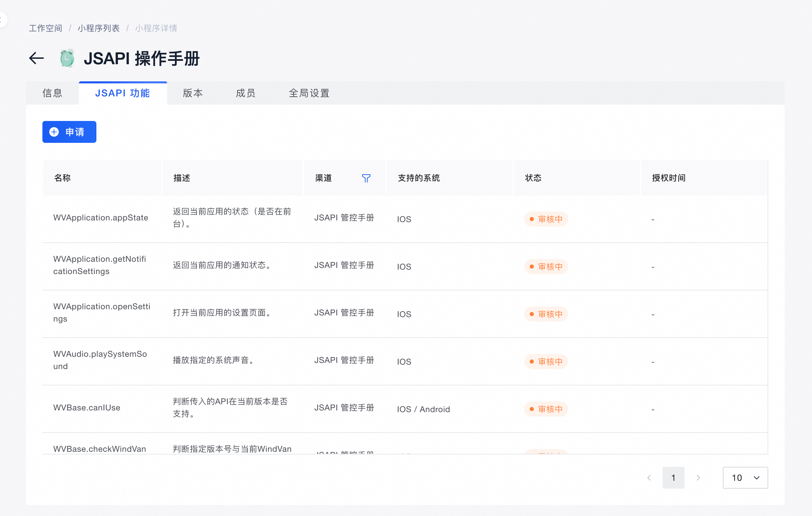This screenshot has height=516, width=812.
Task: Click 审核中 status badge for WVBase.canIUse
Action: [546, 409]
